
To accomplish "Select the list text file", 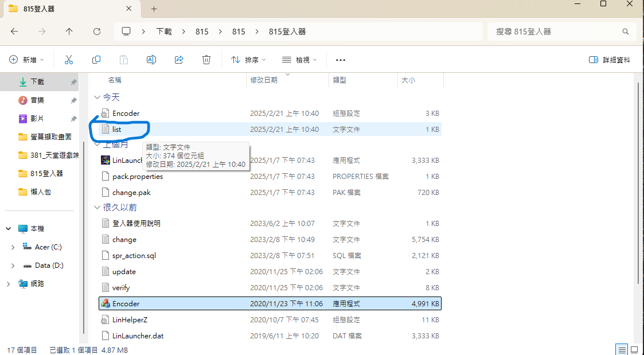I will (270, 130).
